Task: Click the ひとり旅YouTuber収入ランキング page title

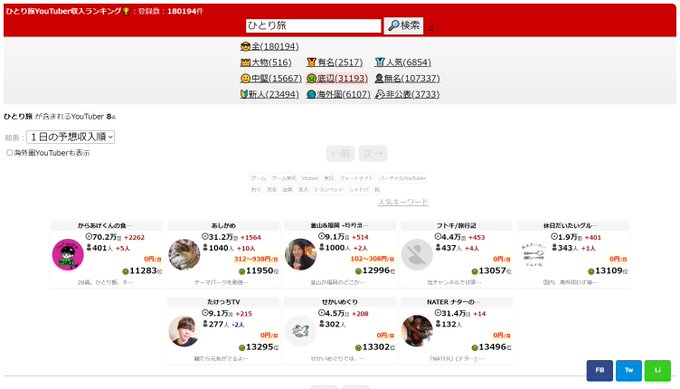Action: (64, 11)
